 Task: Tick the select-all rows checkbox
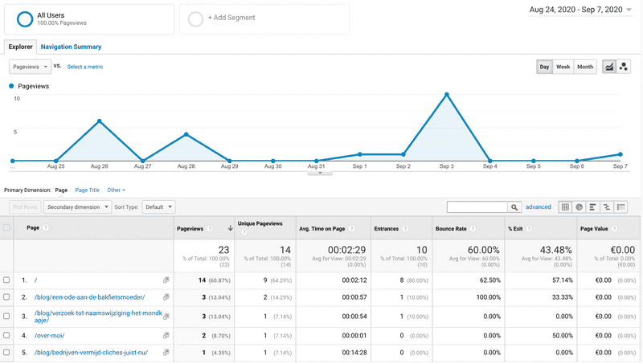tap(7, 227)
